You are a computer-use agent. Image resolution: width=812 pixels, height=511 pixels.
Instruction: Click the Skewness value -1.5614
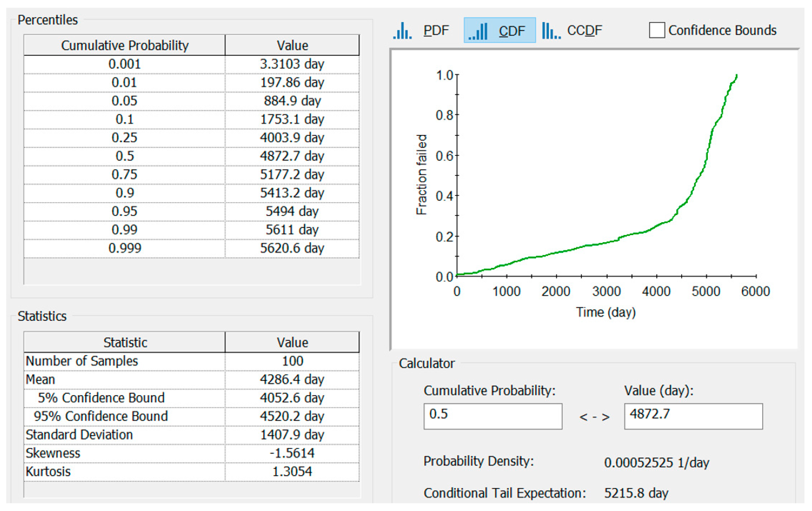coord(292,453)
